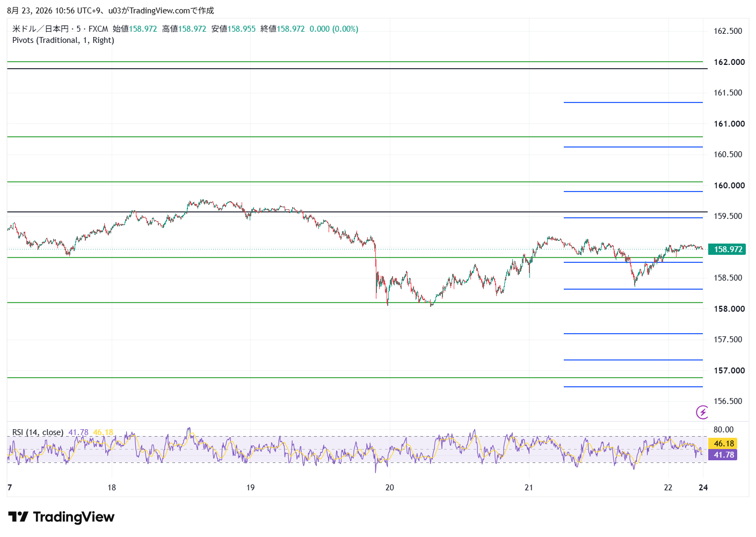Screen dimensions: 756x537
Task: Click the 161.000 price axis label
Action: pyautogui.click(x=729, y=124)
